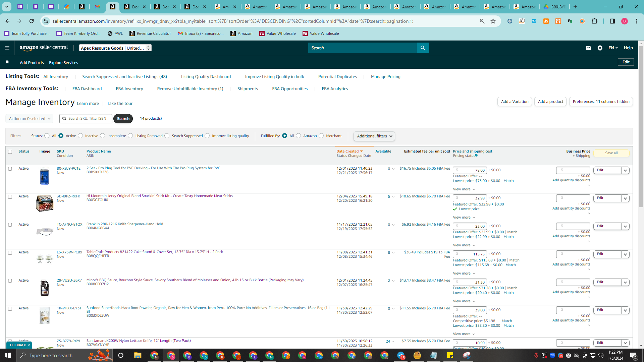Select the checkbox for Franklin Knife Sharpener

[x=10, y=225]
